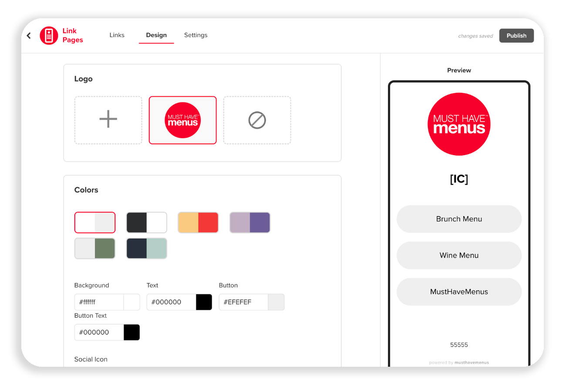Click the 55555 text in preview
The width and height of the screenshot is (566, 392).
[459, 345]
